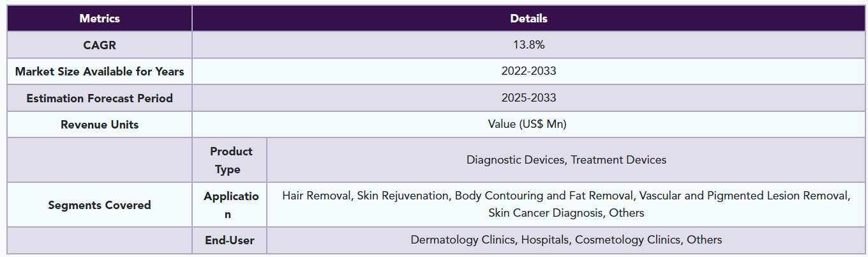The height and width of the screenshot is (257, 868).
Task: Select the CAGR row label
Action: point(100,45)
